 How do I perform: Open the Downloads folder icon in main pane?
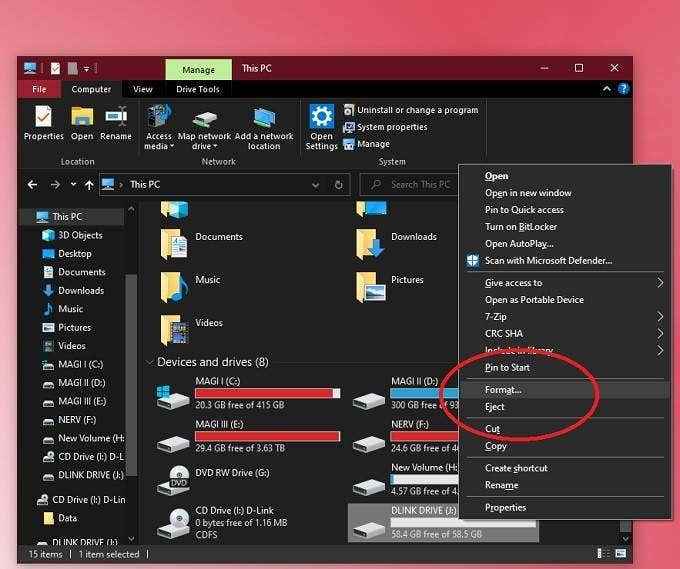pos(370,244)
